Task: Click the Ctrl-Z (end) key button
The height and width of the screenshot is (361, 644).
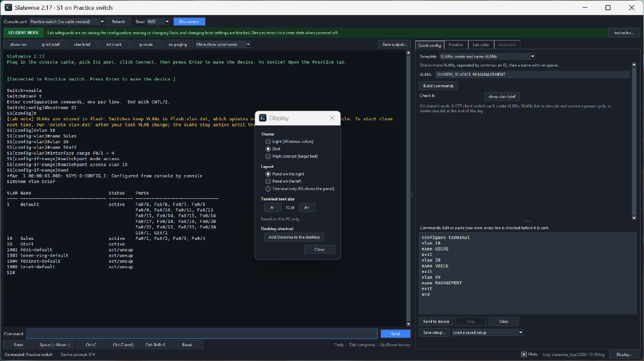Action: coord(123,345)
